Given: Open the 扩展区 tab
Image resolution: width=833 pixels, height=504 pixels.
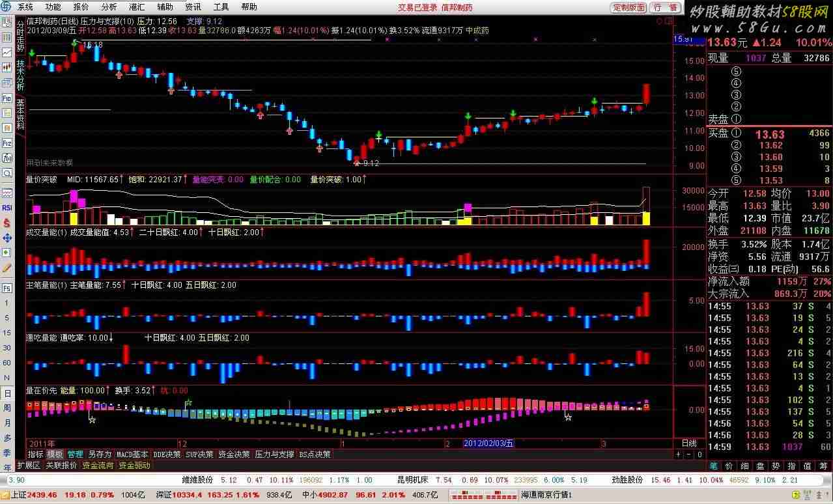Looking at the screenshot, I should (x=29, y=466).
